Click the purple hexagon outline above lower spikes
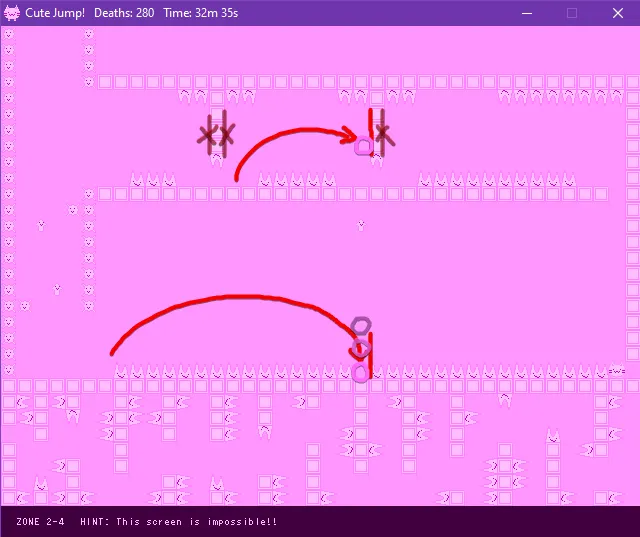640x537 pixels. coord(361,326)
